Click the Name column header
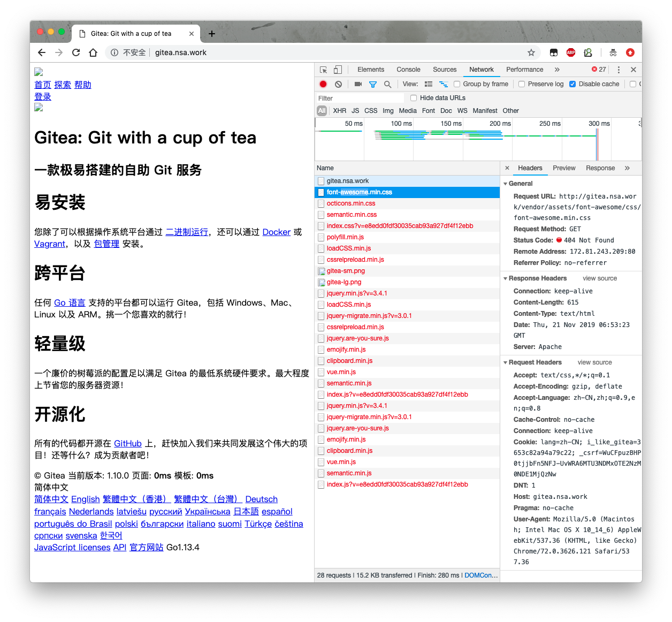 click(x=407, y=168)
